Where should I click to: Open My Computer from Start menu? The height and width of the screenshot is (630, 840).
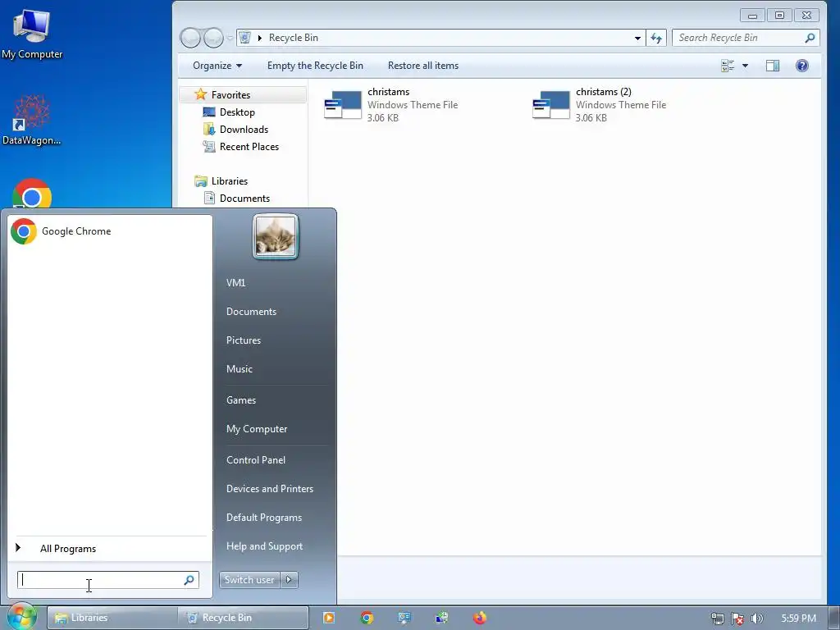coord(257,429)
